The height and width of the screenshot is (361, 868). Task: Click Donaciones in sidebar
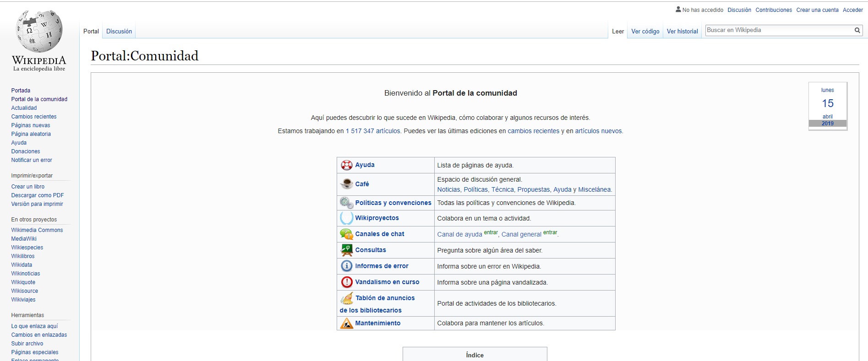coord(26,151)
